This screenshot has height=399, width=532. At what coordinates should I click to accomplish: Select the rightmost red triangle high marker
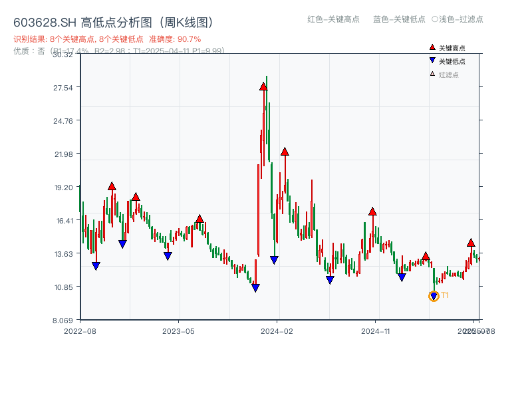click(x=471, y=243)
